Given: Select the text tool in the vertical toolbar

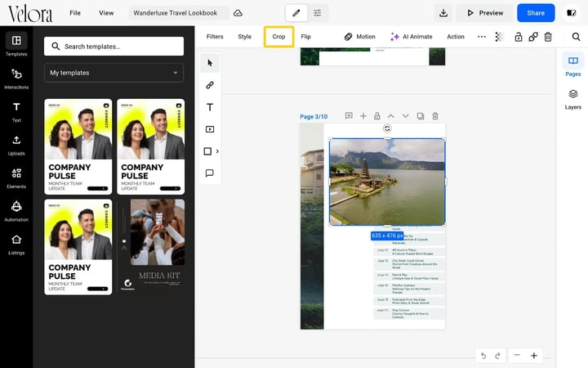Looking at the screenshot, I should (x=210, y=107).
